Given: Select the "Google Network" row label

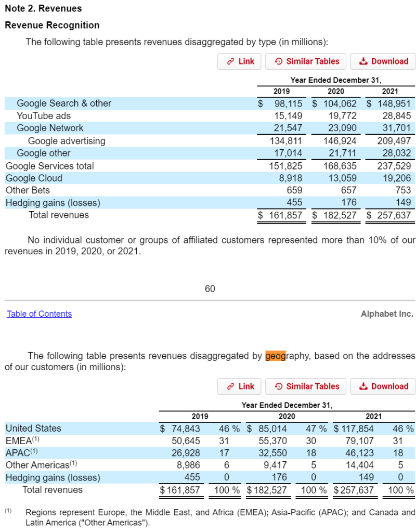Looking at the screenshot, I should point(50,128).
